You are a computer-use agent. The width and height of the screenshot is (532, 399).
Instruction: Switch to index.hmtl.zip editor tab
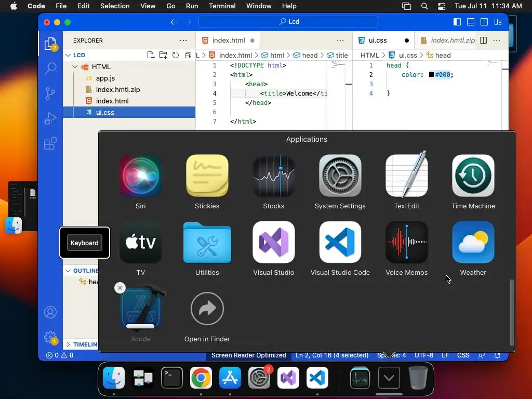click(447, 41)
